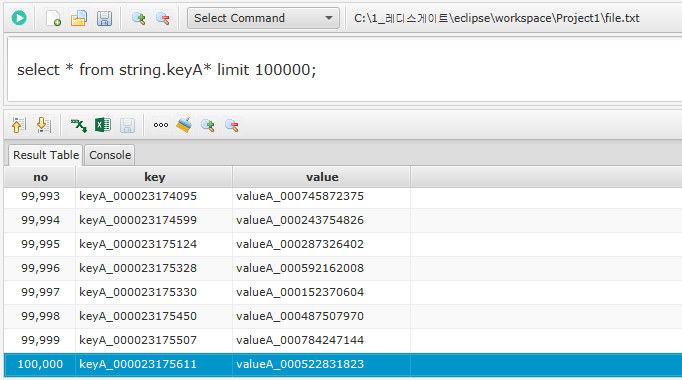This screenshot has width=682, height=380.
Task: Select row number 99,995
Action: [40, 244]
